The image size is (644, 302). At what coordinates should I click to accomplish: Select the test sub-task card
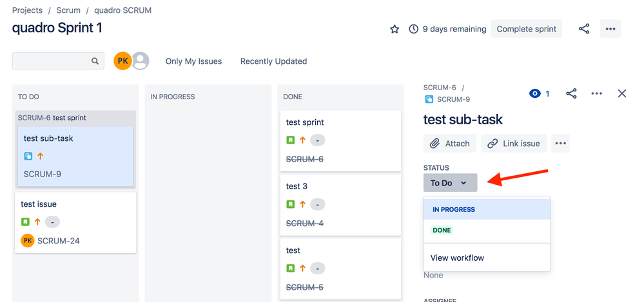75,156
